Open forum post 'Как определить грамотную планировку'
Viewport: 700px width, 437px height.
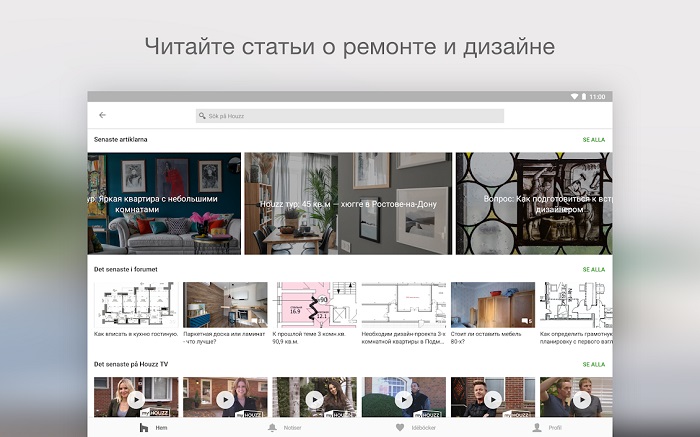click(x=576, y=313)
